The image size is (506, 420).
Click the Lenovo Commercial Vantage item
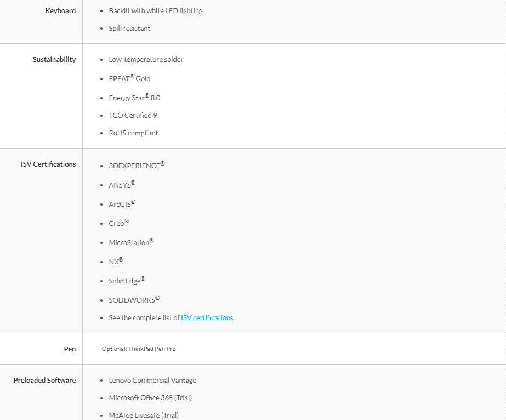152,381
